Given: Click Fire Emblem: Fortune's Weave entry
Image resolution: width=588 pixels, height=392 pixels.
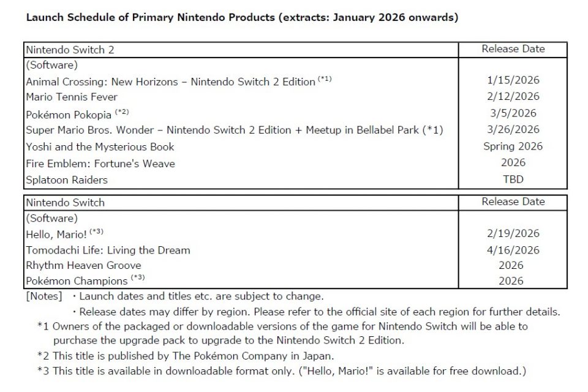Looking at the screenshot, I should [100, 163].
